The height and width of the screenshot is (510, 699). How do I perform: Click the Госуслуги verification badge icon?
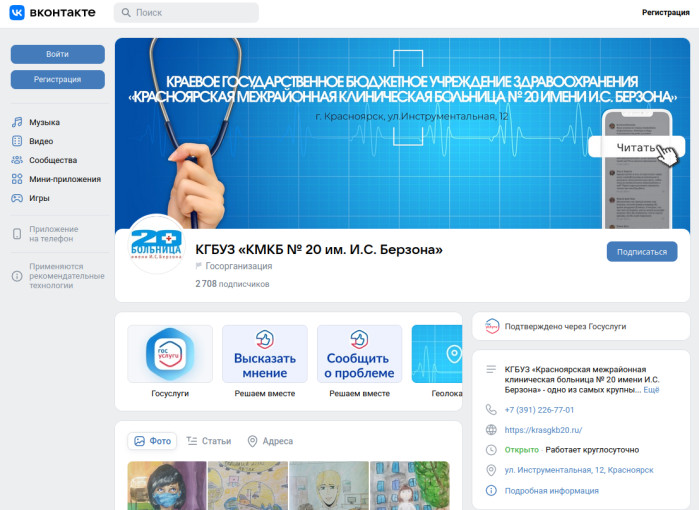pos(492,326)
